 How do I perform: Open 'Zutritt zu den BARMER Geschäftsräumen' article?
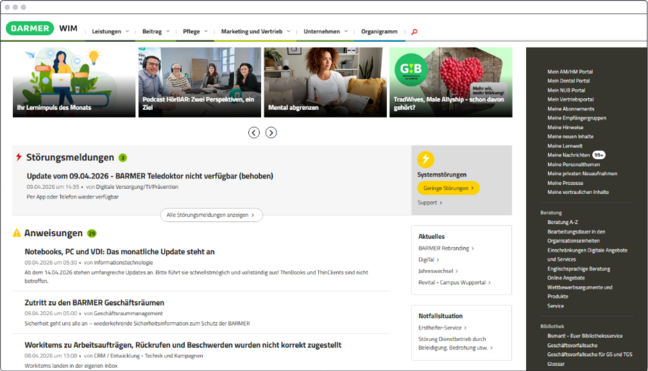tap(94, 303)
